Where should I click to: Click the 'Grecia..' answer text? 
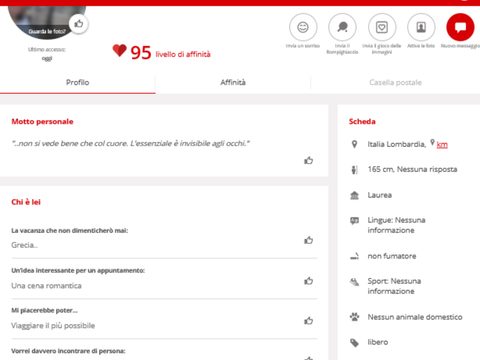[25, 245]
